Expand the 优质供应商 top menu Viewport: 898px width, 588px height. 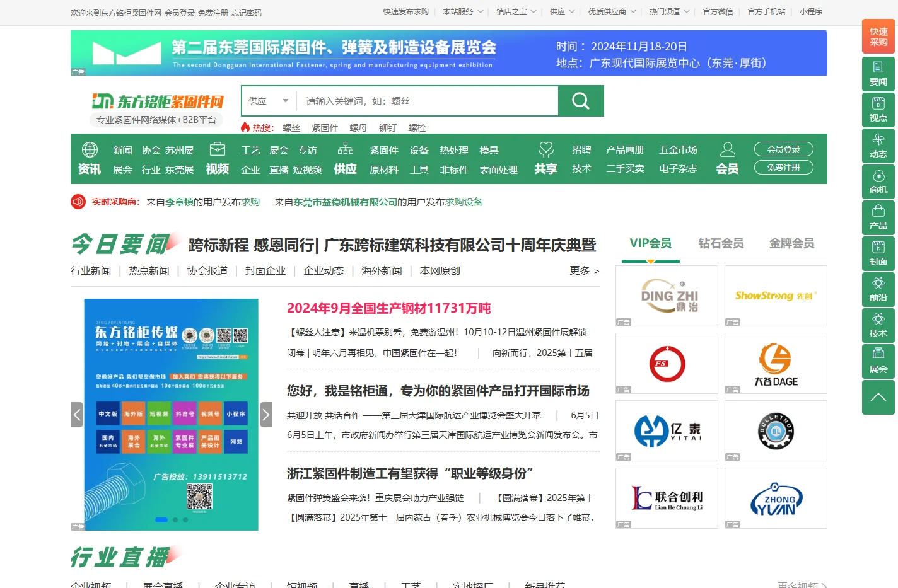click(x=612, y=12)
